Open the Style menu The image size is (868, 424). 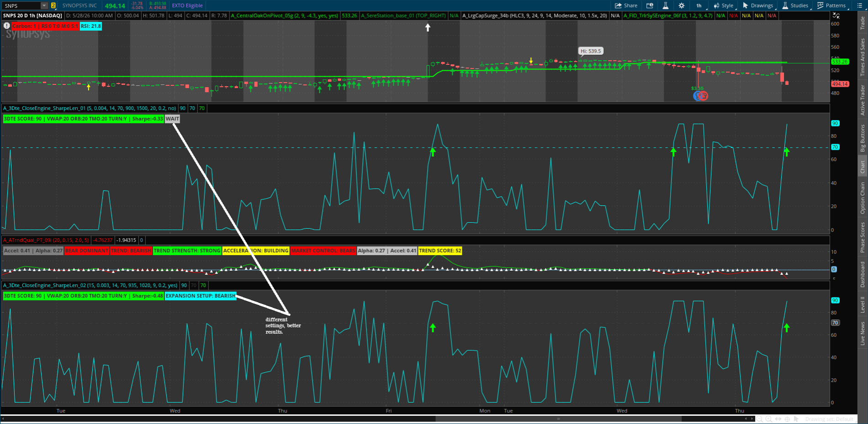coord(724,5)
